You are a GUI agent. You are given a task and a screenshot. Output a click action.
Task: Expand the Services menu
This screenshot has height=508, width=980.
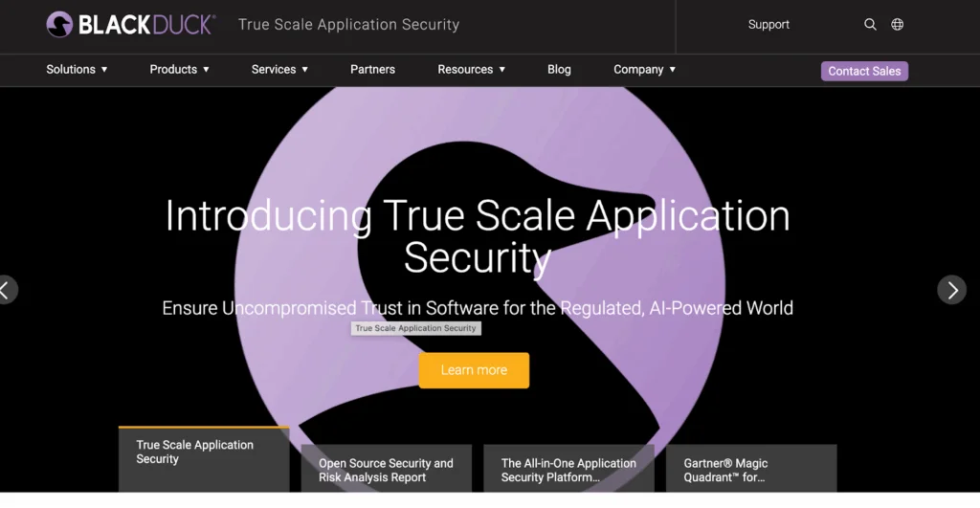[279, 69]
